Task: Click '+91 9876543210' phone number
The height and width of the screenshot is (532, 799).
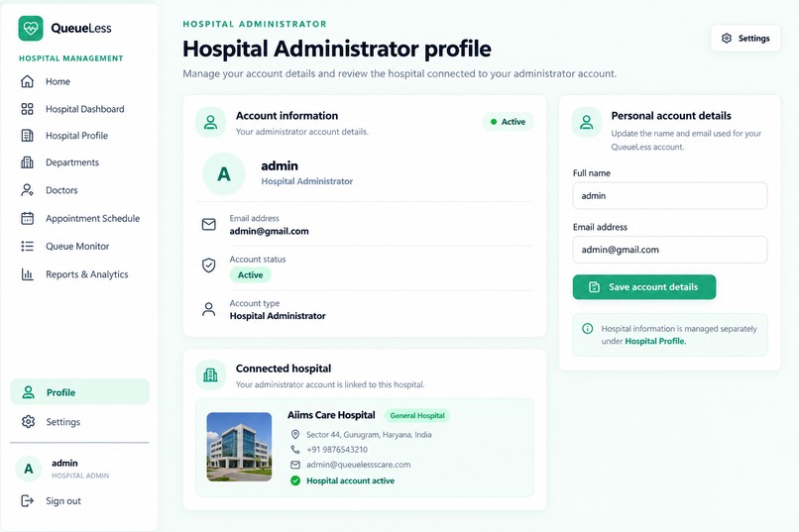Action: point(337,450)
